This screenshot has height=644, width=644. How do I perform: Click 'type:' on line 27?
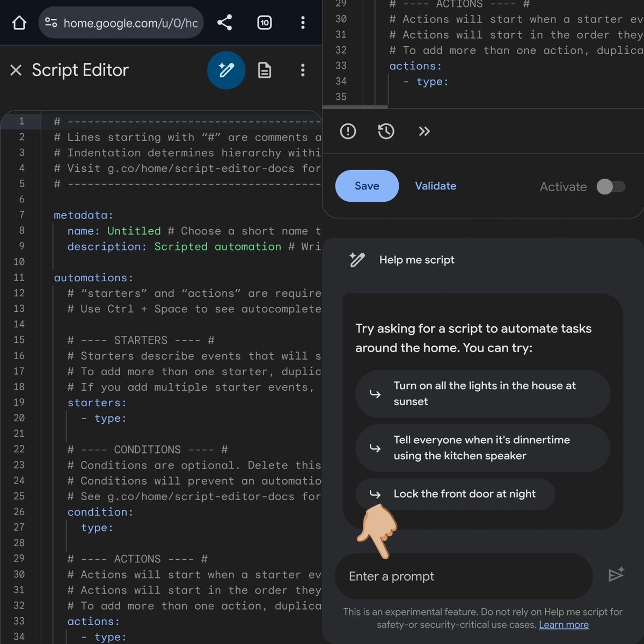pos(97,528)
